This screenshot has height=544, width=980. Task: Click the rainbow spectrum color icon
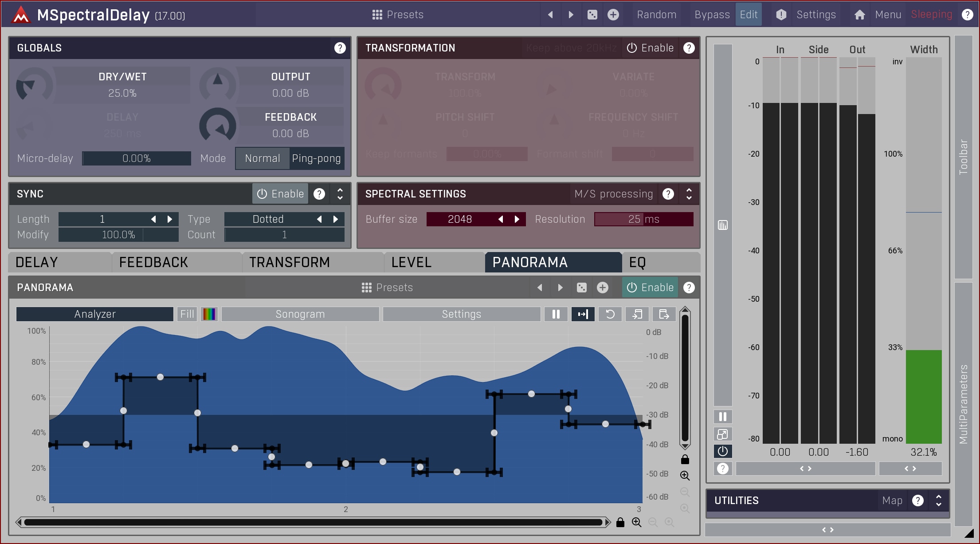pyautogui.click(x=209, y=314)
